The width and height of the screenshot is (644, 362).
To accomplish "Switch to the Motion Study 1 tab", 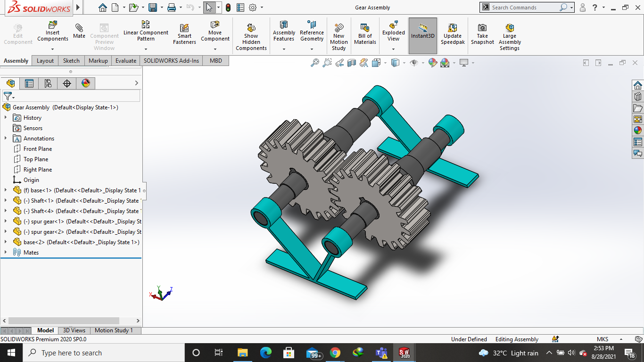I will click(114, 330).
